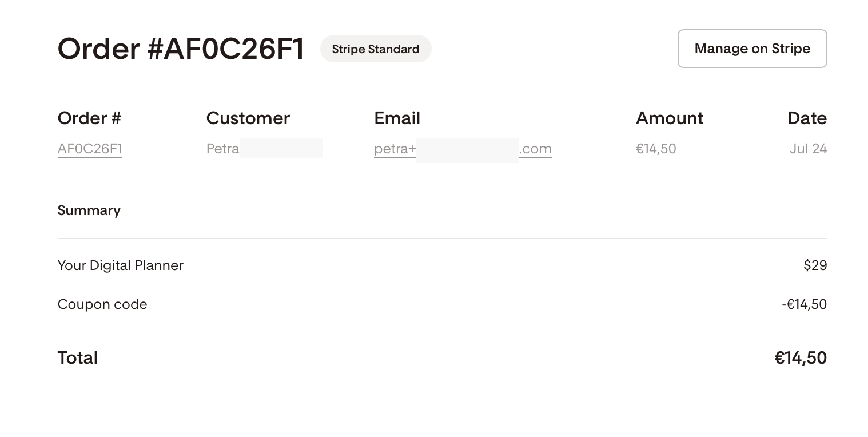The image size is (868, 437).
Task: Open the underlined AF0C26F1 order link
Action: coord(90,149)
